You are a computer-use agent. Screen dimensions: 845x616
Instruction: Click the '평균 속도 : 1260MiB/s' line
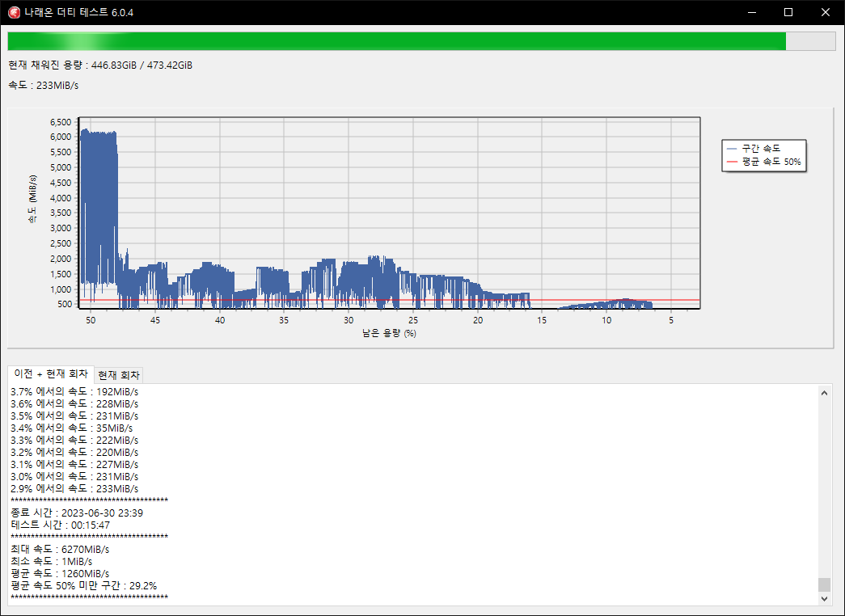[60, 573]
